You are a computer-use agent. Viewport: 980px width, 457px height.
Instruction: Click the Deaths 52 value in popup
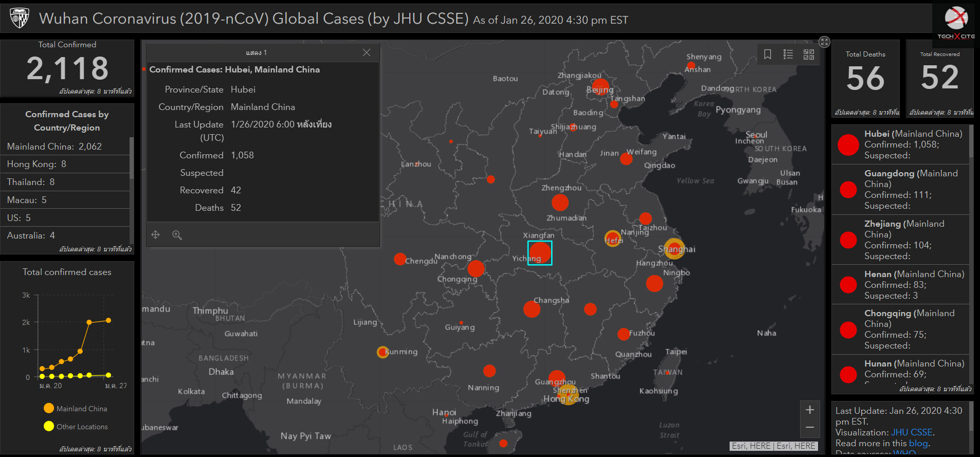pyautogui.click(x=236, y=208)
